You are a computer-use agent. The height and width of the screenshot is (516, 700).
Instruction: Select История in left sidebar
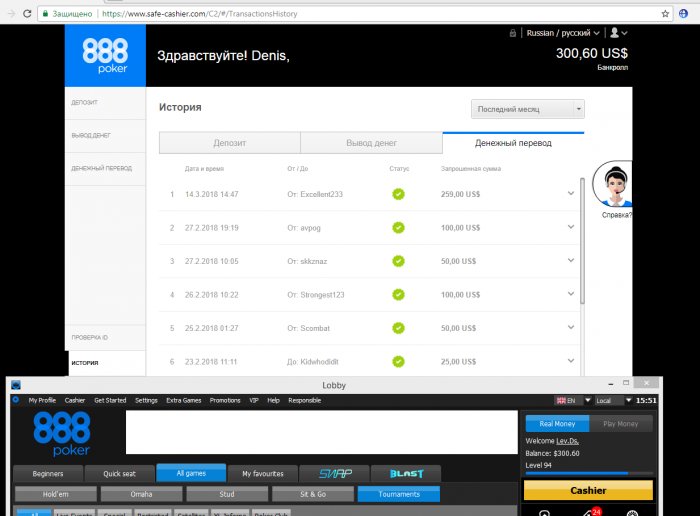point(105,363)
